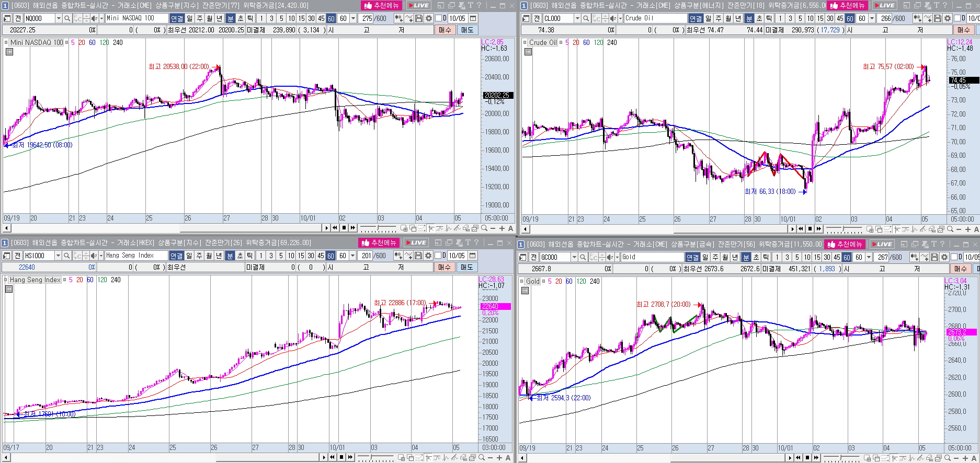Click 매수 buy button in Hang Seng Index window
This screenshot has height=463, width=980.
[x=445, y=267]
